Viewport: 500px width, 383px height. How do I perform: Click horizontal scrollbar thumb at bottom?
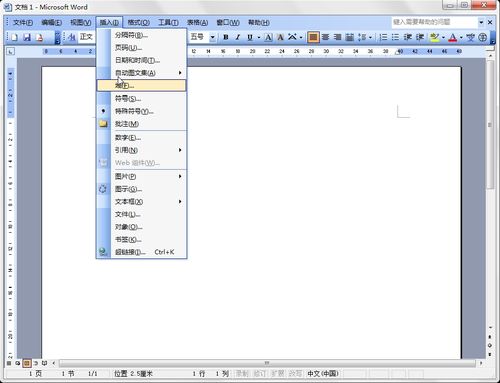click(267, 363)
